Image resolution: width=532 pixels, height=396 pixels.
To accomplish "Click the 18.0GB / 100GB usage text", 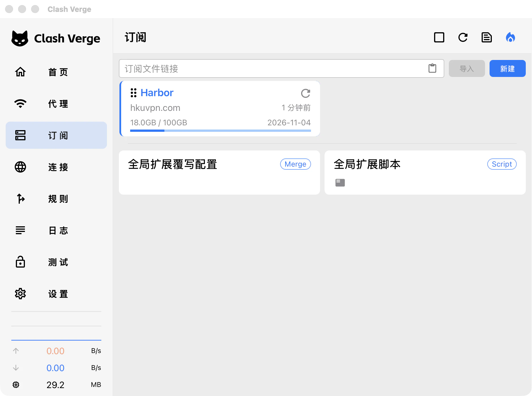I will [x=159, y=122].
